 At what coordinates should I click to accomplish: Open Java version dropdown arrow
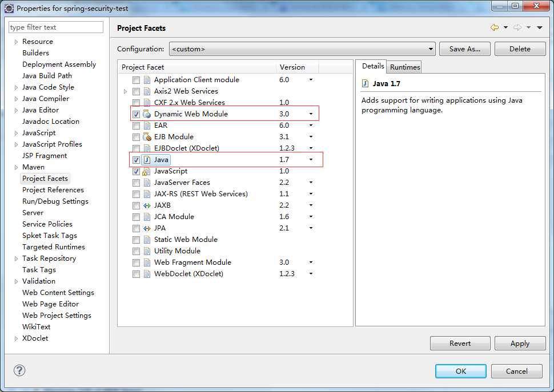pos(311,159)
